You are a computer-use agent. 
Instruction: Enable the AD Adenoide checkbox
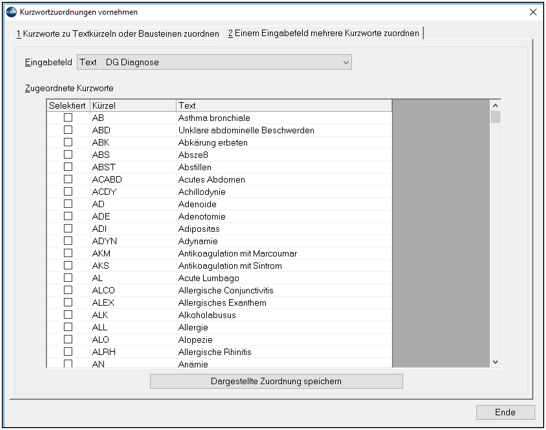tap(68, 204)
